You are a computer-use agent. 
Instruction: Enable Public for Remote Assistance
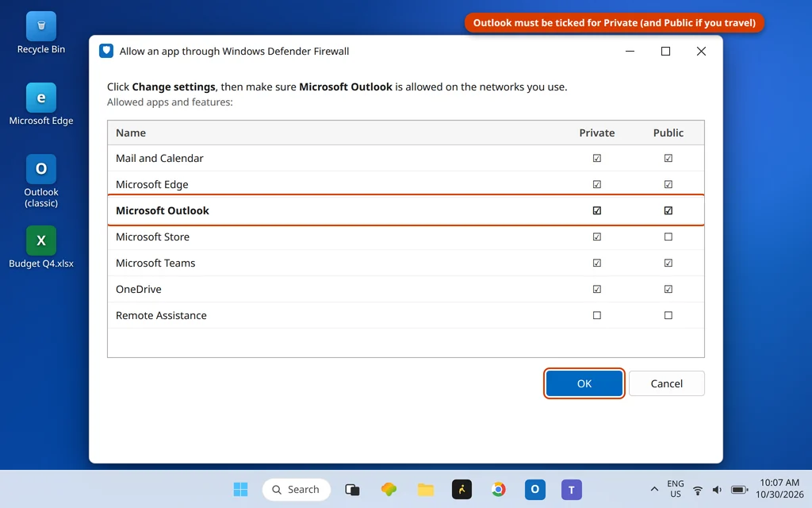tap(668, 315)
